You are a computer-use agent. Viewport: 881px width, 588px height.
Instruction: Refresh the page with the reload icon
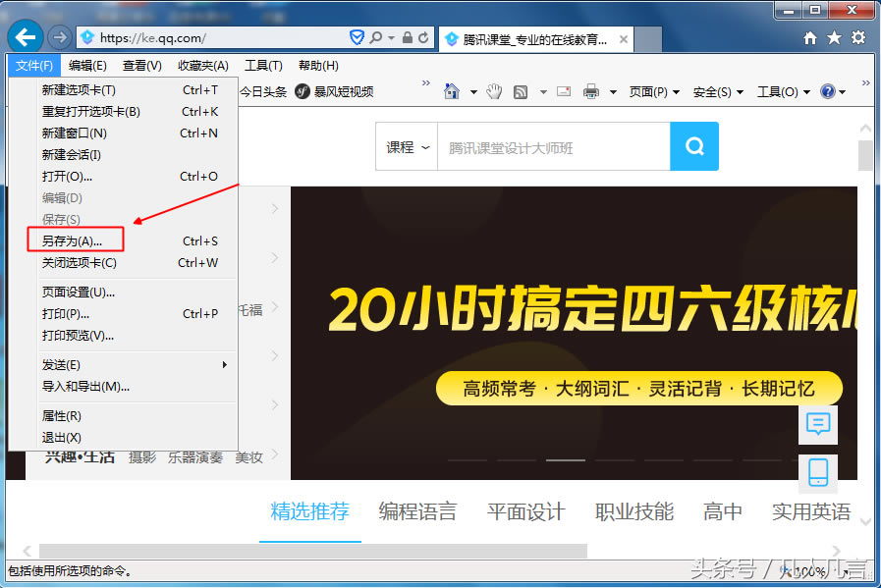click(x=423, y=38)
